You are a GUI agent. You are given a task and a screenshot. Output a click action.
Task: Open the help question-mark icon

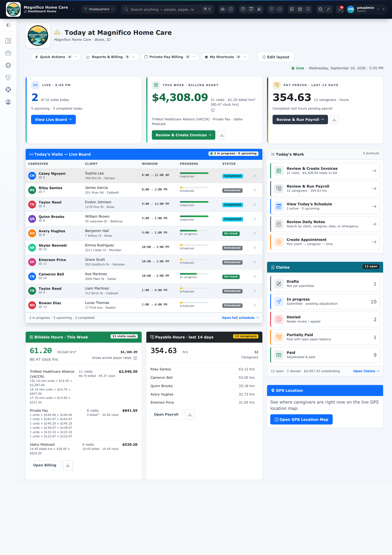(231, 9)
